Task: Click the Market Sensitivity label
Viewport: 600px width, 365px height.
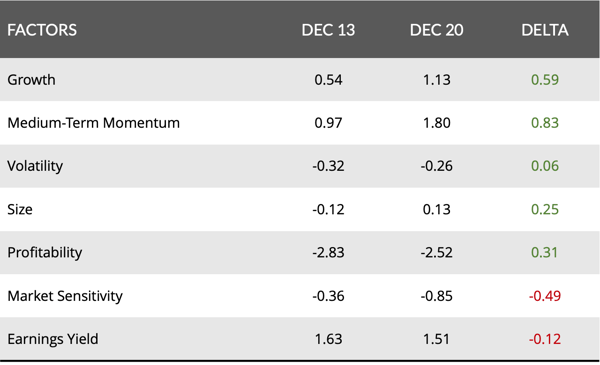Action: pos(65,296)
